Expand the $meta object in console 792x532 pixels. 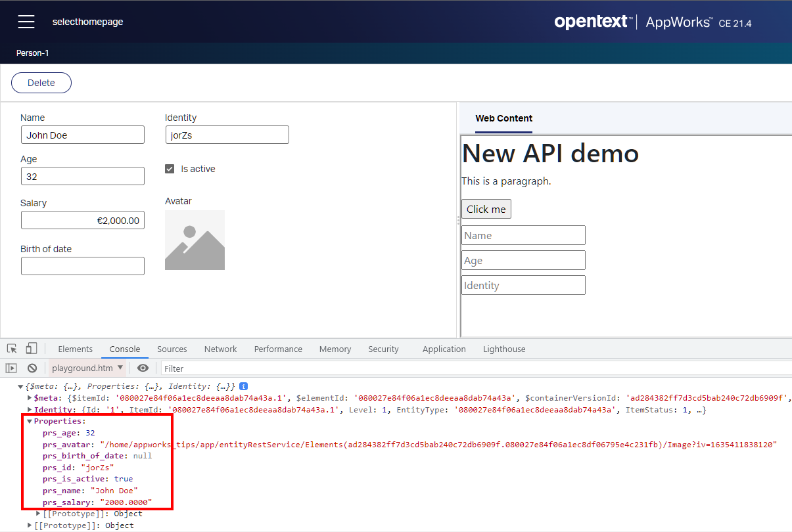pos(30,398)
